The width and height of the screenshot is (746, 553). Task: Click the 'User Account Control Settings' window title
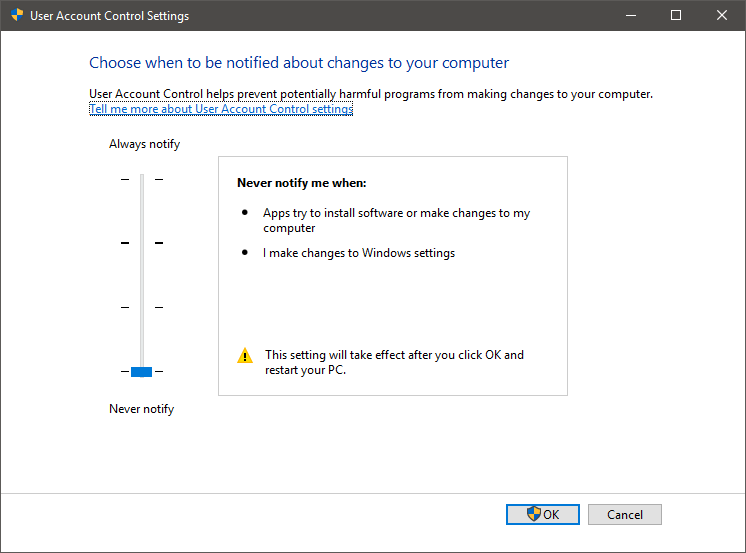[x=109, y=16]
